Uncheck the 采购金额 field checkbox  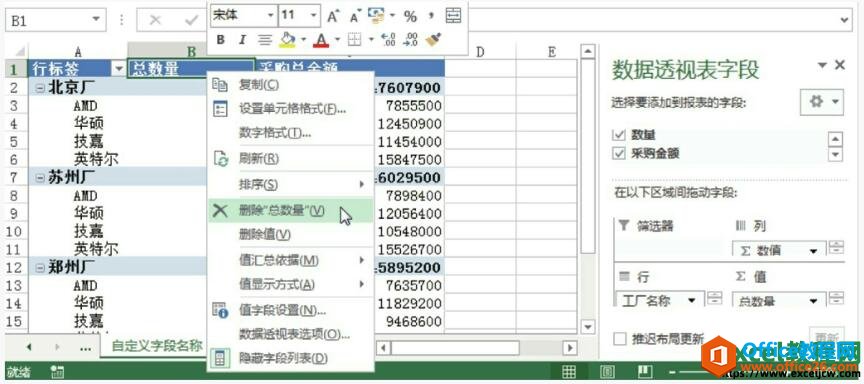[x=619, y=154]
